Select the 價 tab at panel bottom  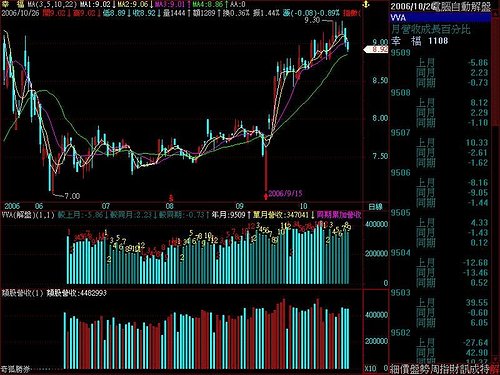pos(405,369)
